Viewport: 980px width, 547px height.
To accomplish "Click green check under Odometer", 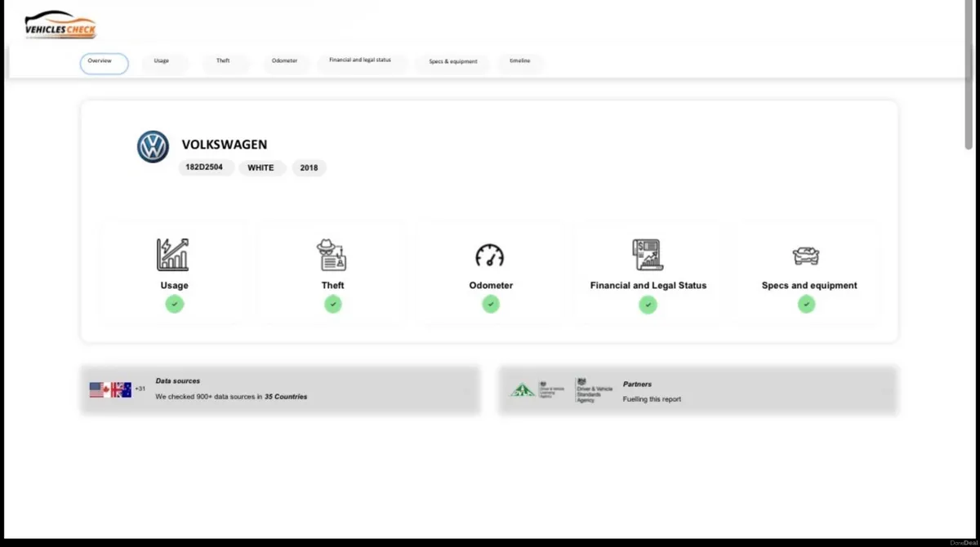I will (x=490, y=304).
